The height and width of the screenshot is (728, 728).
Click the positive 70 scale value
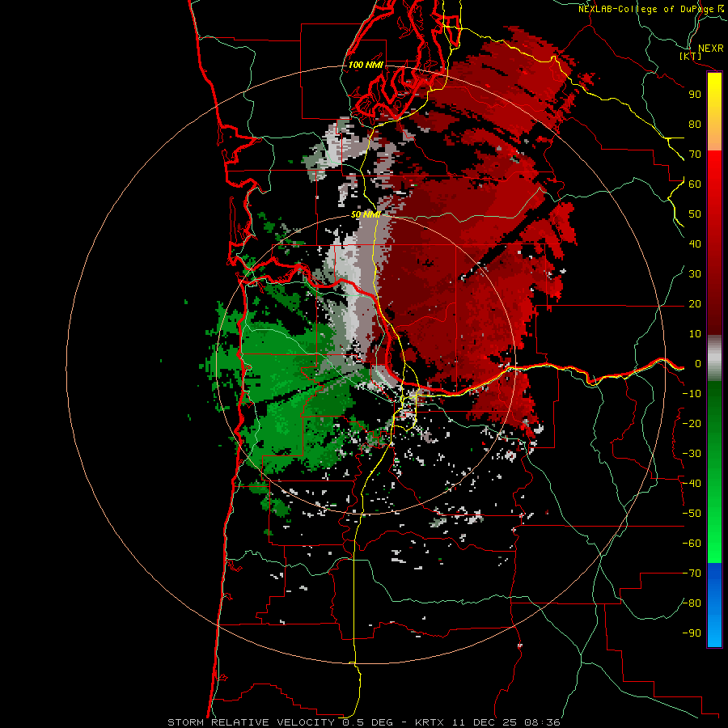pos(695,154)
